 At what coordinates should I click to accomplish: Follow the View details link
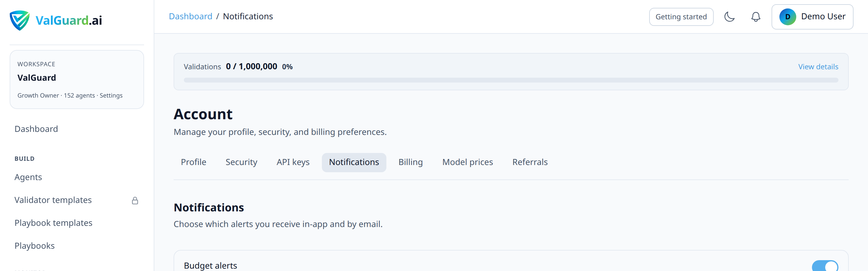(818, 67)
